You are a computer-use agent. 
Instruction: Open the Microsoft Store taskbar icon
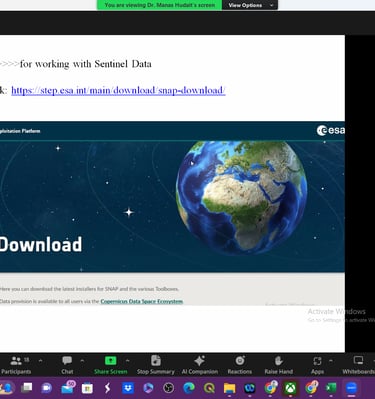click(87, 388)
